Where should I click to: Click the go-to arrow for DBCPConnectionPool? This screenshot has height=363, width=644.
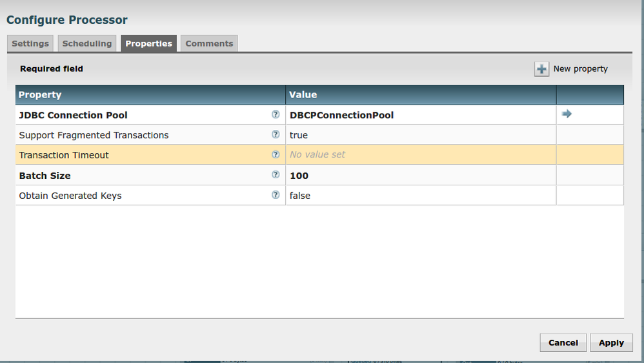(x=567, y=114)
